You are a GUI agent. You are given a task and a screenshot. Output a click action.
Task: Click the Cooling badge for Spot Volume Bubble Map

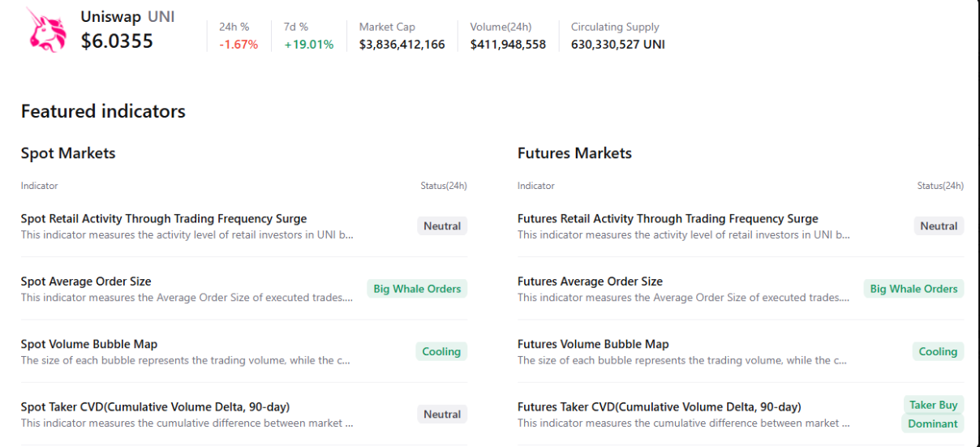[x=441, y=351]
